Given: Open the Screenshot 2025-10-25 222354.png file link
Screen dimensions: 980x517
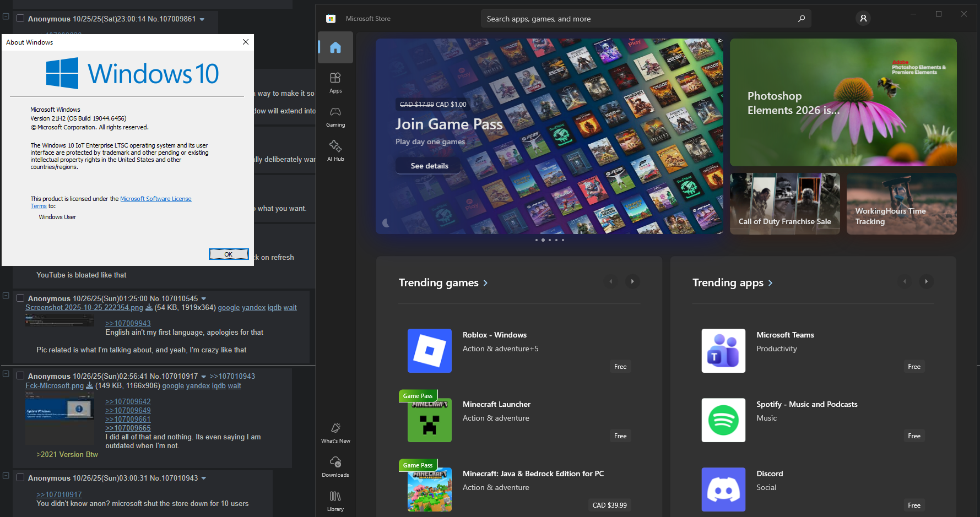Looking at the screenshot, I should [84, 308].
